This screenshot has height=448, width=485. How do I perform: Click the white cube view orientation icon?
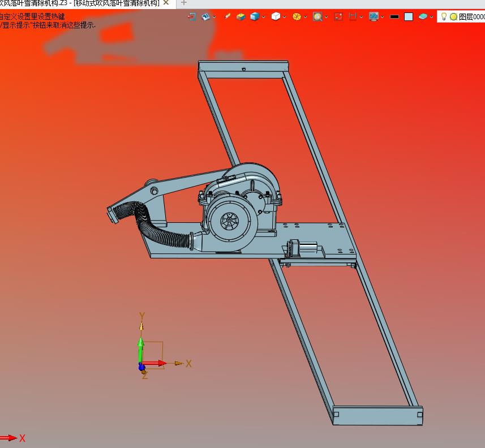tap(276, 17)
